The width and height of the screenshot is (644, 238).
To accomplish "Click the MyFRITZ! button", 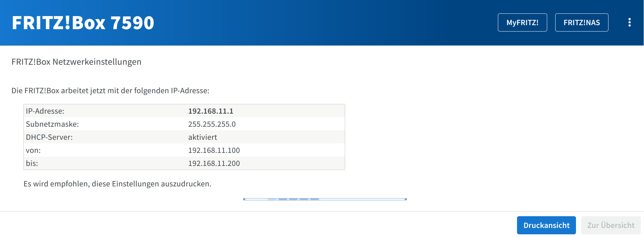I will click(522, 22).
